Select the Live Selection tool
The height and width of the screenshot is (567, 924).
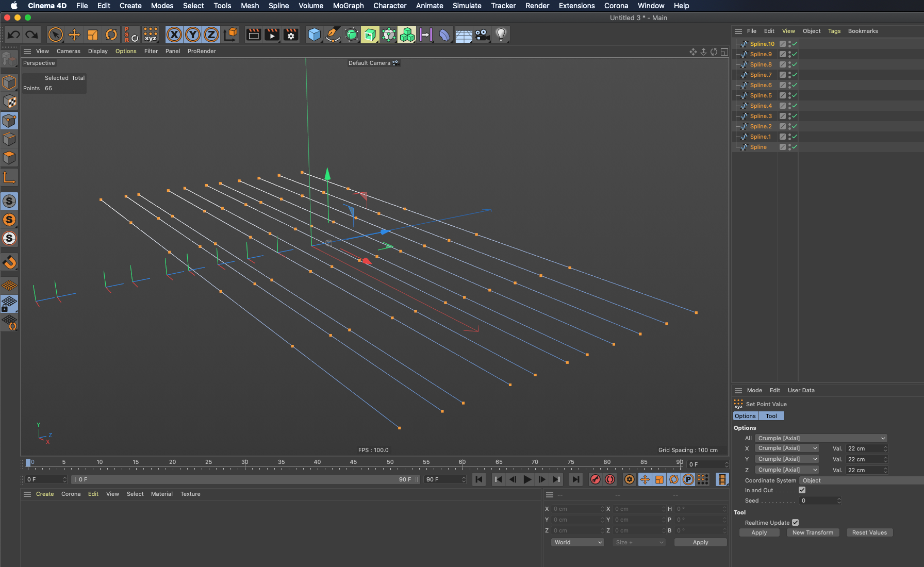[55, 35]
